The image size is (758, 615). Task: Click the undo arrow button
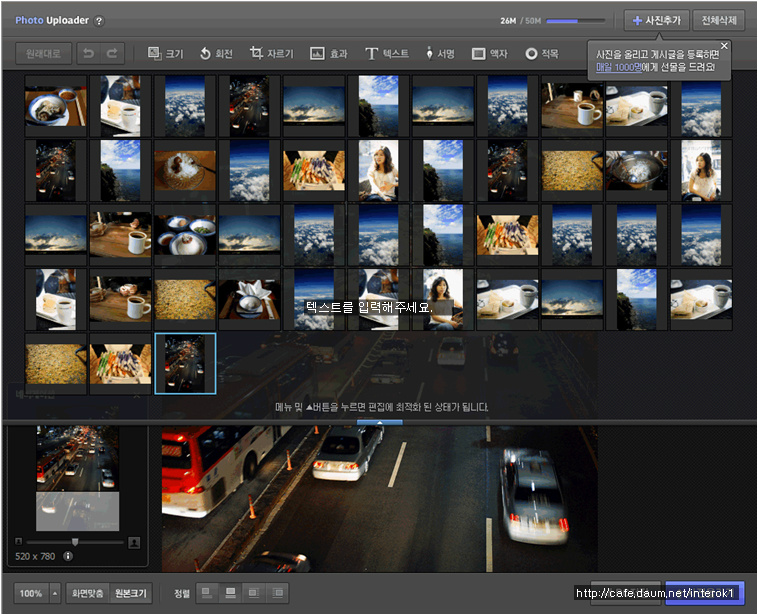[87, 53]
